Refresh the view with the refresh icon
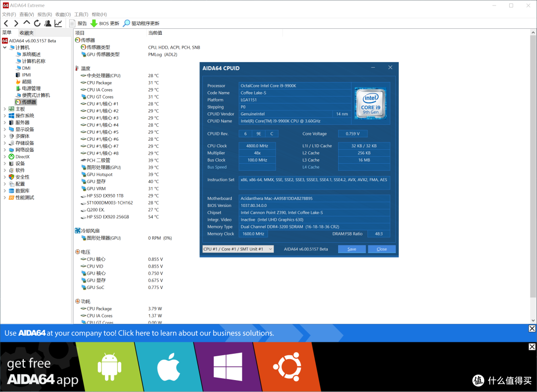Screen dimensions: 537x392 (x=37, y=23)
